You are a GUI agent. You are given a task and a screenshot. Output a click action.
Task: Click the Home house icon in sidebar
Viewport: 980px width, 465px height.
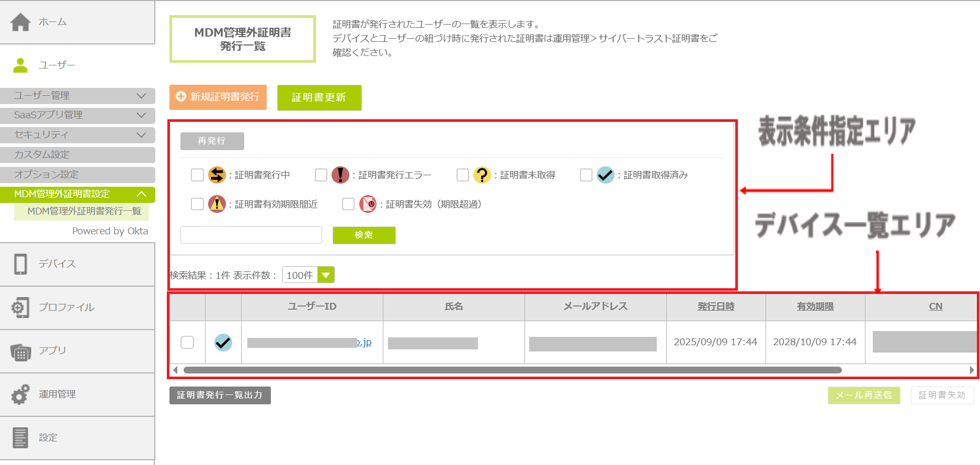click(21, 22)
